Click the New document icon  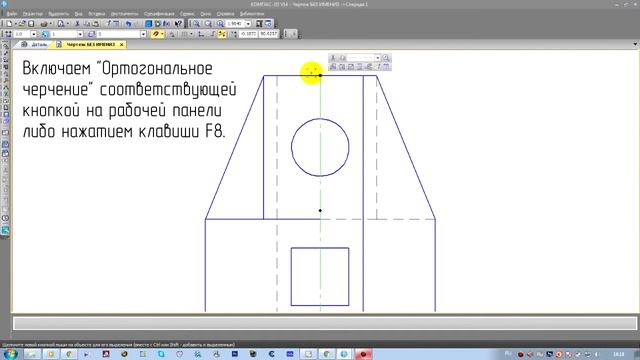point(9,24)
